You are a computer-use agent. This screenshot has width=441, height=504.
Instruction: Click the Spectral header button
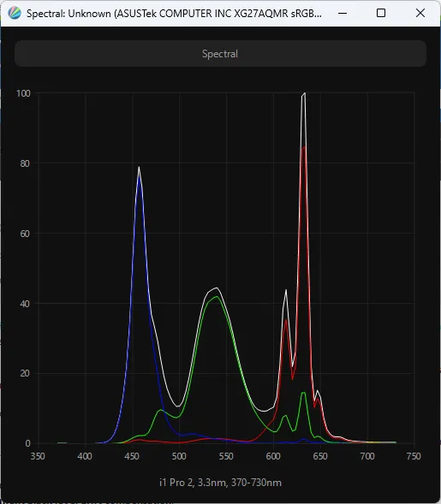(x=220, y=54)
